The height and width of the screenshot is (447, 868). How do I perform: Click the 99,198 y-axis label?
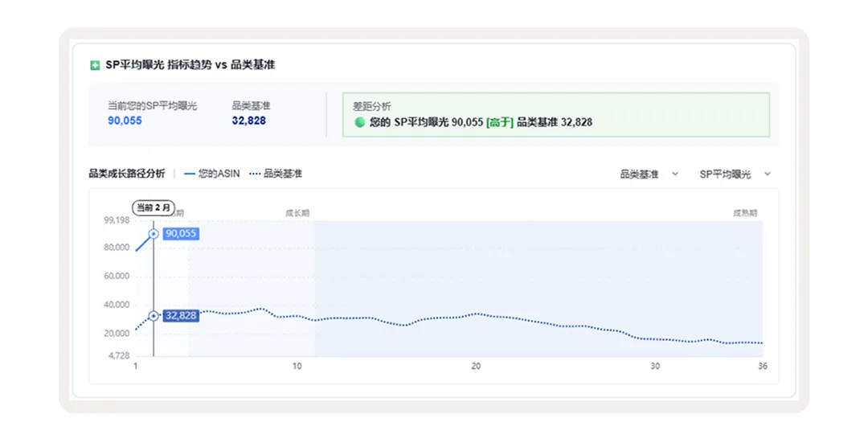pos(117,220)
